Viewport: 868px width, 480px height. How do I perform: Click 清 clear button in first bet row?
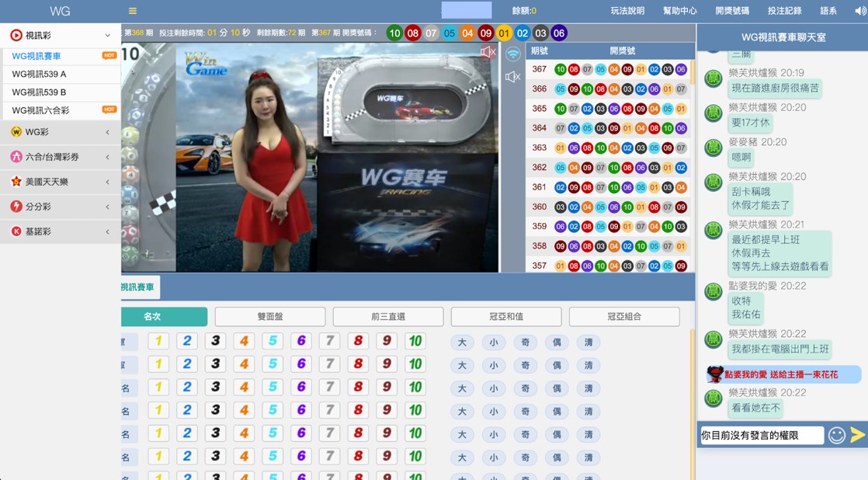(x=588, y=343)
